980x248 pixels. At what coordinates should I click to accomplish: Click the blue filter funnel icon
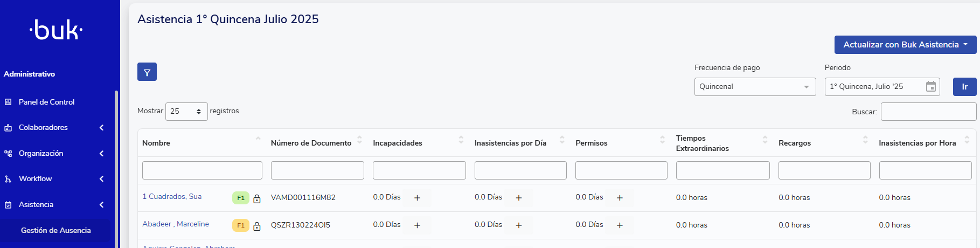[147, 72]
